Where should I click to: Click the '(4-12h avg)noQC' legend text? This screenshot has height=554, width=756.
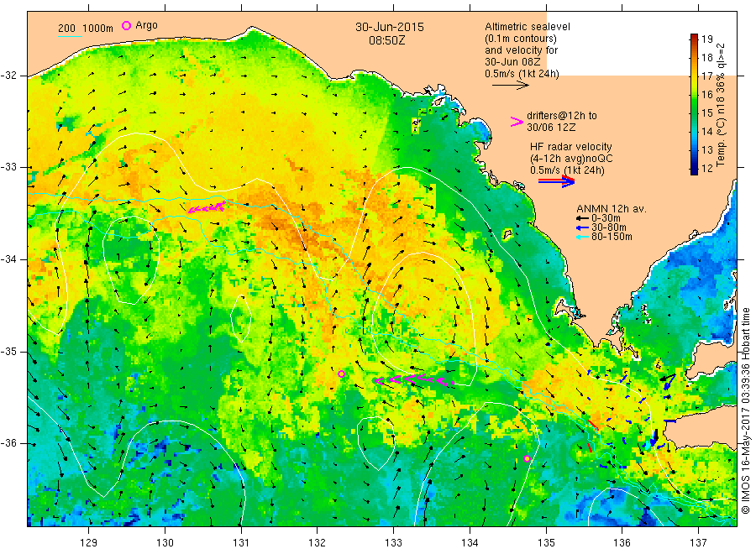572,159
